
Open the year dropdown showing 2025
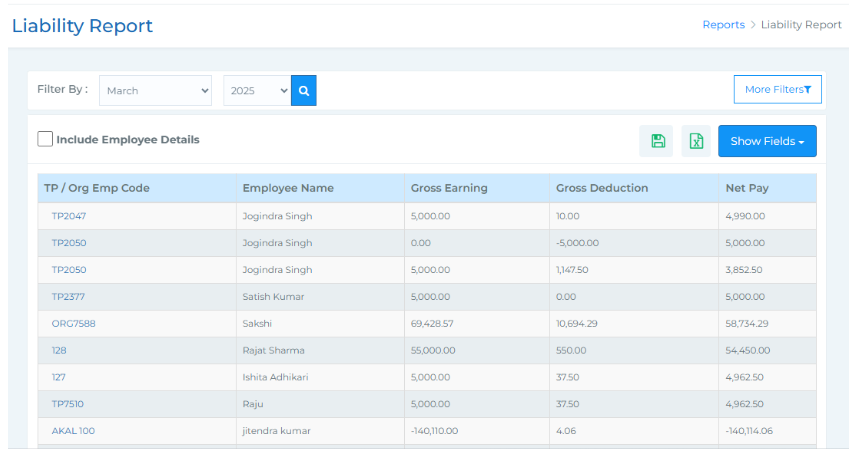(256, 90)
